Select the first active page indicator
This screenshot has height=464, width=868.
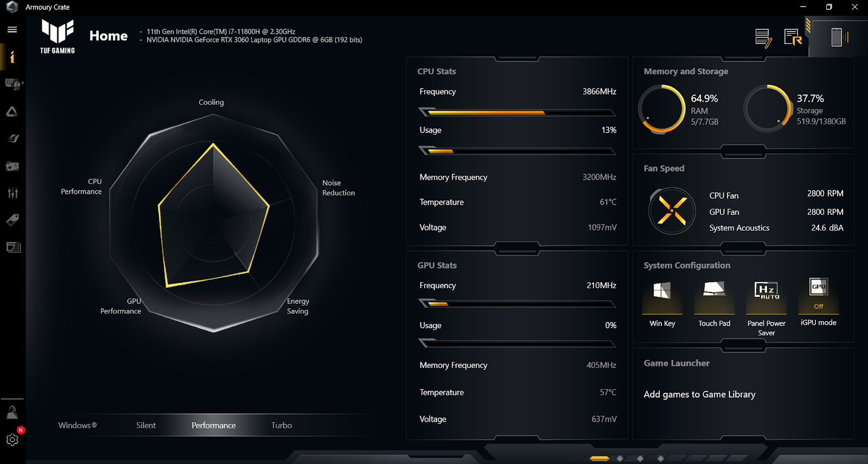coord(599,459)
